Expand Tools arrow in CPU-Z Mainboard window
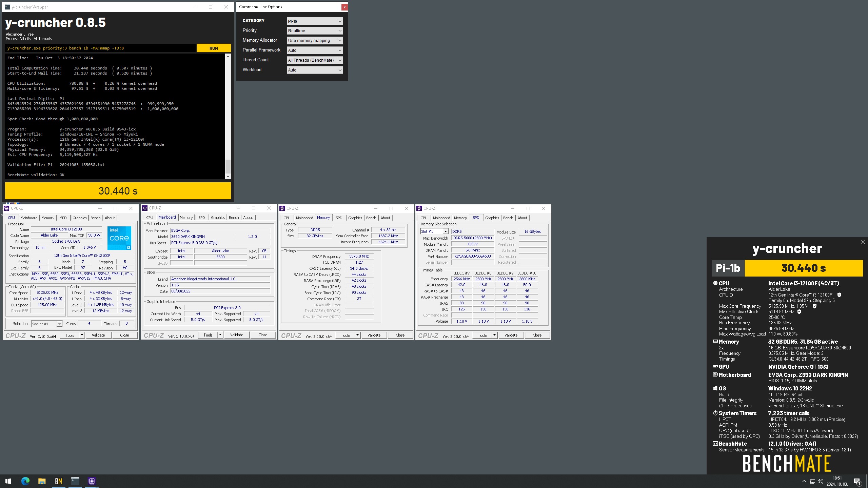 220,335
